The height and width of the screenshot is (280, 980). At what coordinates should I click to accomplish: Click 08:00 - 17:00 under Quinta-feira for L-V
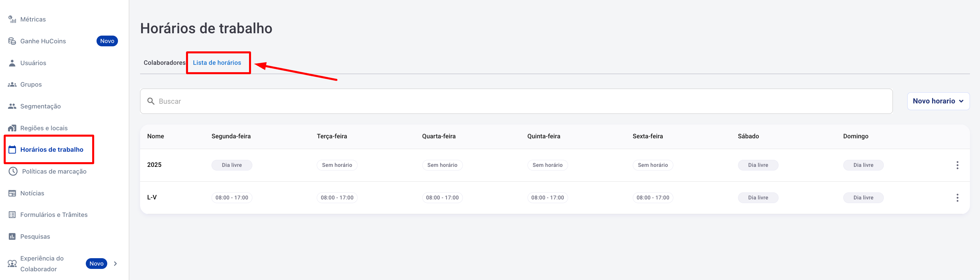pyautogui.click(x=547, y=198)
